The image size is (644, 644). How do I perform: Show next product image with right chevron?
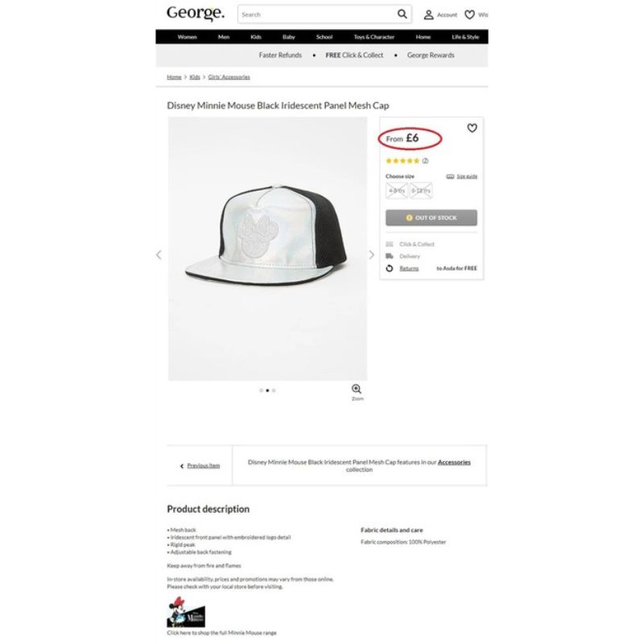[x=371, y=255]
